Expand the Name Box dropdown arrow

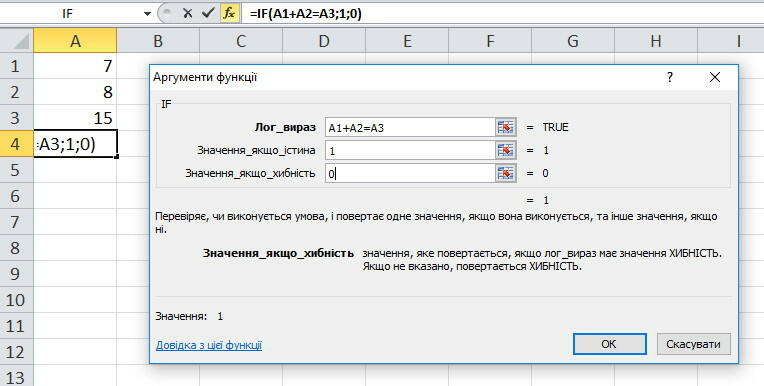147,14
